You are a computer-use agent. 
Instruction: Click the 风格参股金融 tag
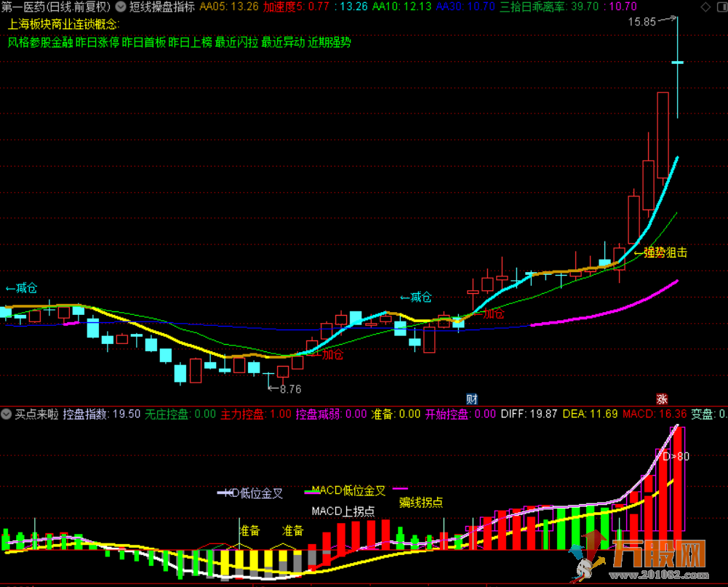pos(41,42)
